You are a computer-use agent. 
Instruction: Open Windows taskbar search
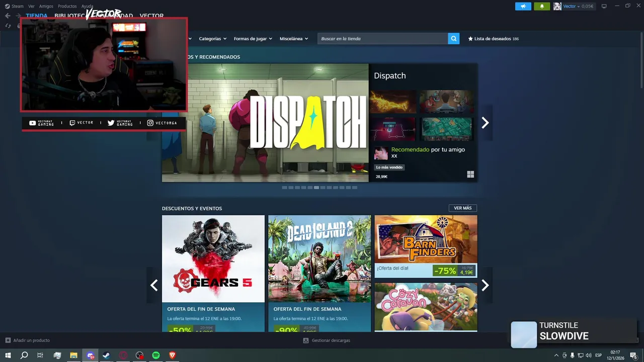24,355
